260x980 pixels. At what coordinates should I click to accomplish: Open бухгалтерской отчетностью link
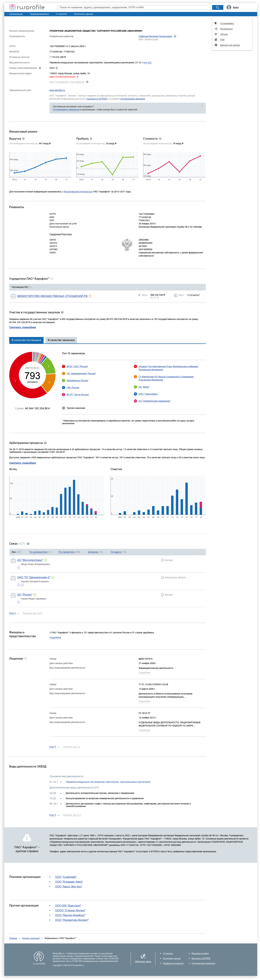(x=78, y=192)
